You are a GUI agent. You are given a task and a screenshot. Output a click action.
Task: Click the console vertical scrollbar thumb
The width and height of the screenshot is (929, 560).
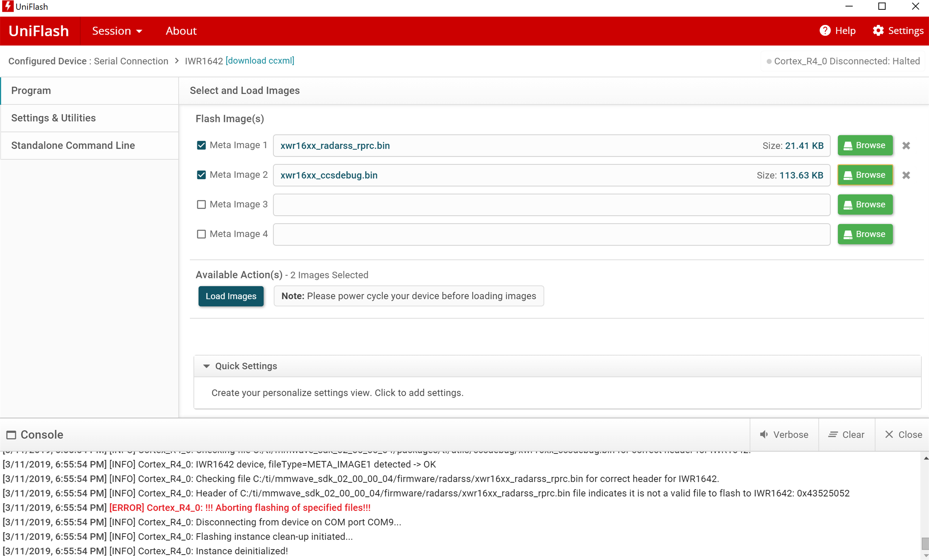(925, 544)
